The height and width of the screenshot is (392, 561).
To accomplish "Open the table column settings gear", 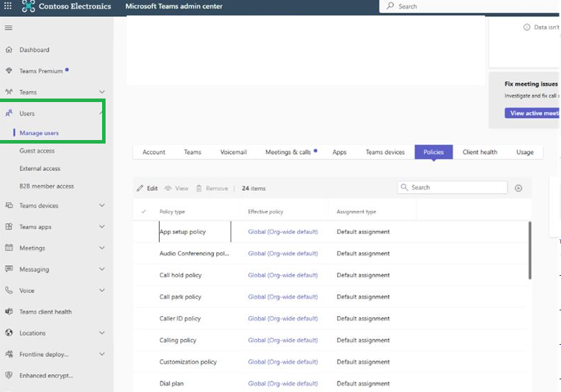I will pyautogui.click(x=519, y=188).
